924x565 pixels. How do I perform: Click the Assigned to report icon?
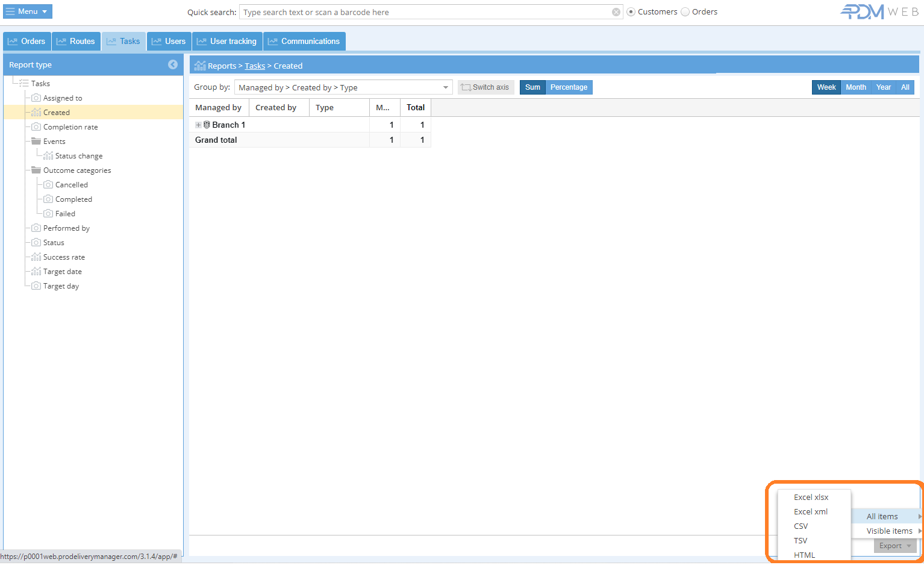(x=36, y=98)
